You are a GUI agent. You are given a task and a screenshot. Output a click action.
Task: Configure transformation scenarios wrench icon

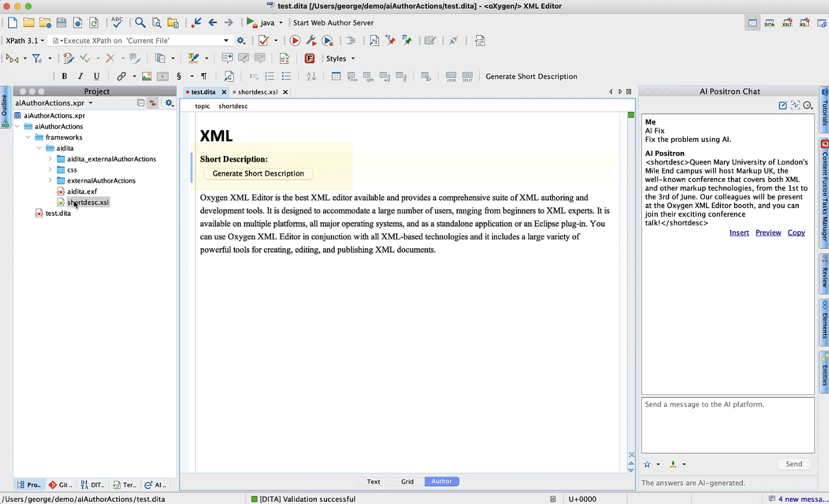click(x=311, y=40)
